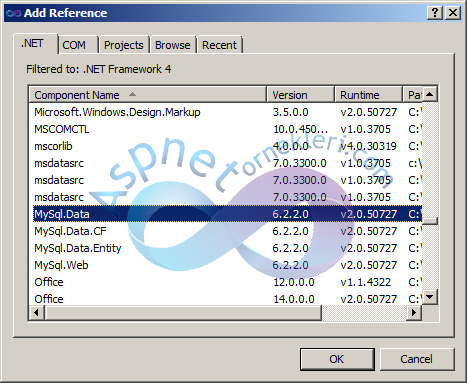
Task: Click runtime v1.1.4322 cell
Action: [x=365, y=282]
